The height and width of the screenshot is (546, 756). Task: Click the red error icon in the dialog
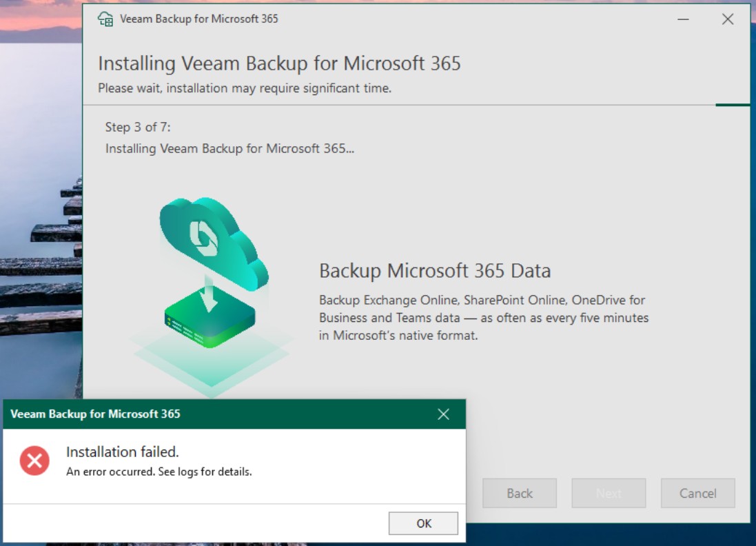(34, 461)
